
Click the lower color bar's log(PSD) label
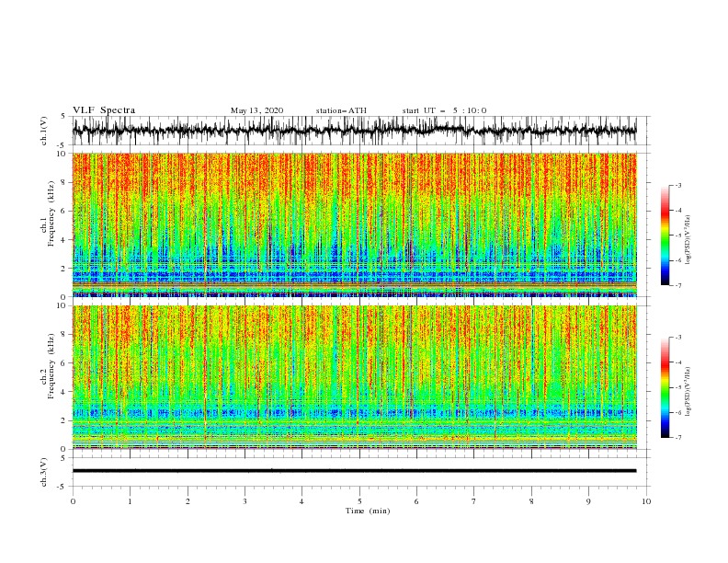688,392
